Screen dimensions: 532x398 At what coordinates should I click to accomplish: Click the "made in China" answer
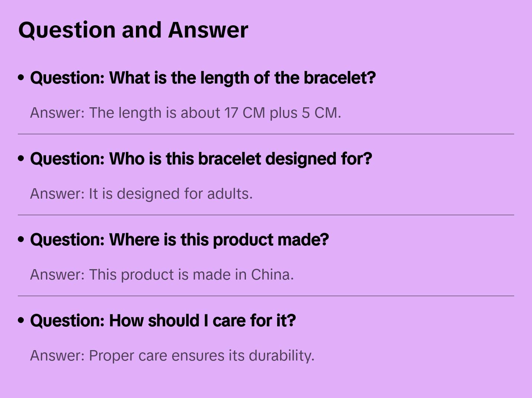point(162,275)
